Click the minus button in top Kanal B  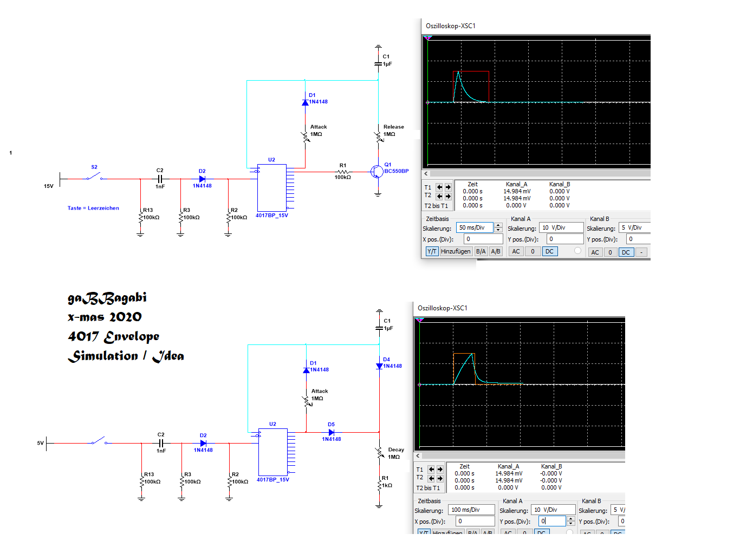(x=641, y=252)
